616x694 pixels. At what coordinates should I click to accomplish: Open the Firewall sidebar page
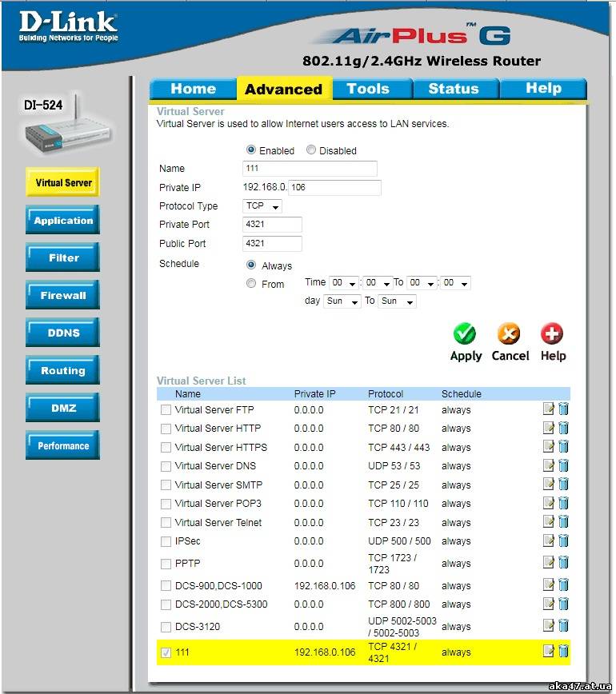click(62, 295)
